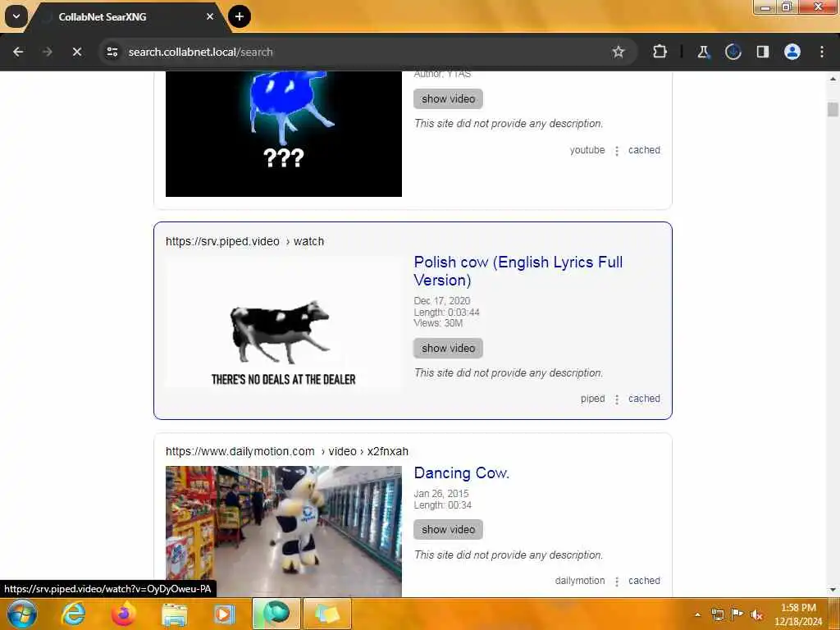Launch Internet Explorer from taskbar
Image resolution: width=840 pixels, height=630 pixels.
[x=73, y=614]
